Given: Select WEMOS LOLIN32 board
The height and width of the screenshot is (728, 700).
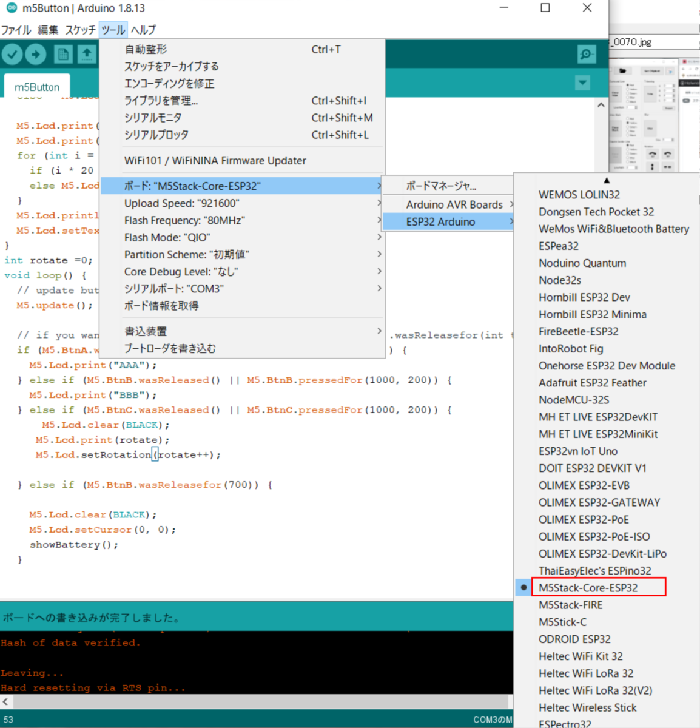Looking at the screenshot, I should pos(607,195).
